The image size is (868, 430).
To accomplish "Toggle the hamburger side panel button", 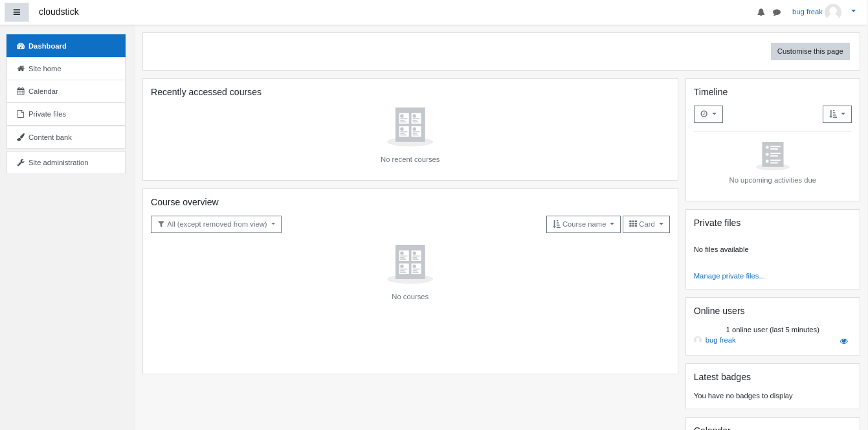I will pyautogui.click(x=17, y=12).
